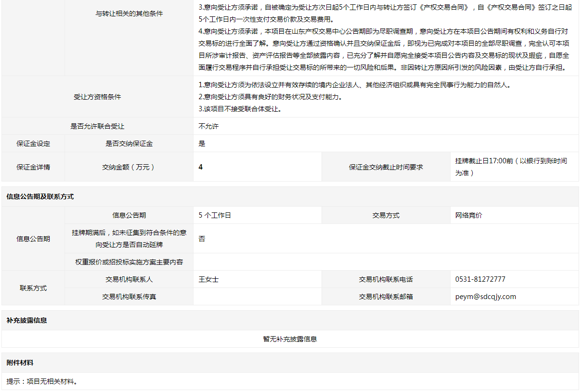Click the 受让方资格条件 row label
Image resolution: width=581 pixels, height=392 pixels.
97,97
